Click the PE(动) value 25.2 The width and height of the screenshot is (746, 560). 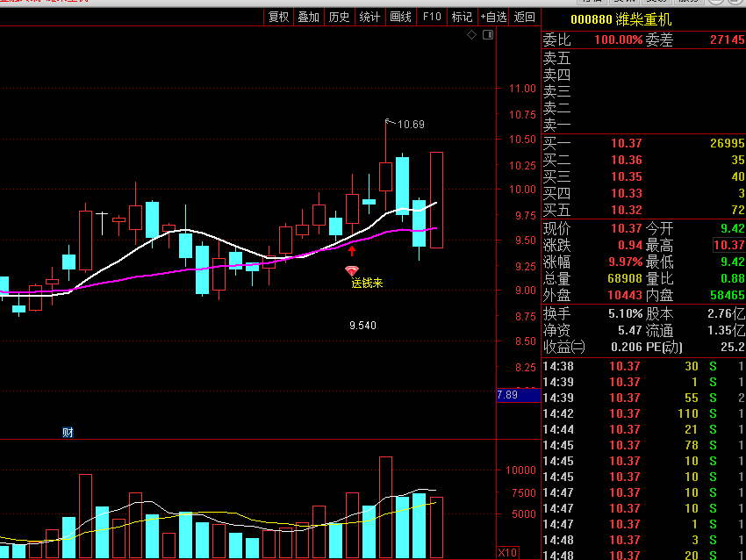[733, 348]
